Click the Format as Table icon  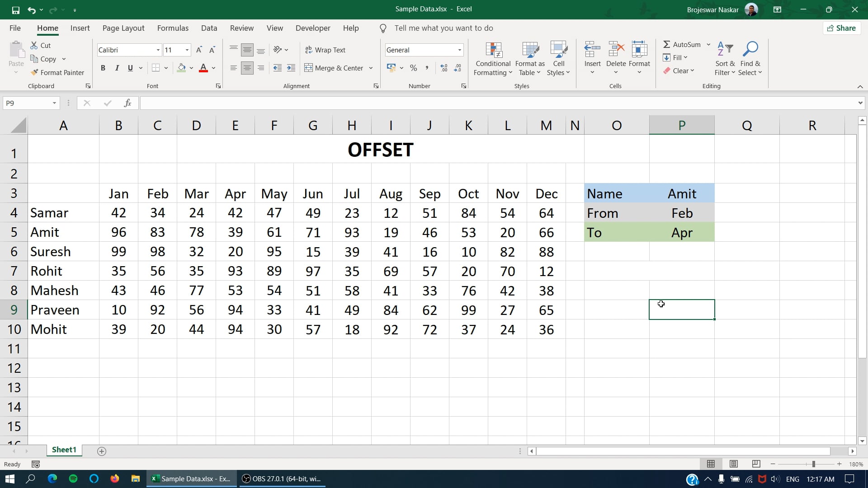530,50
